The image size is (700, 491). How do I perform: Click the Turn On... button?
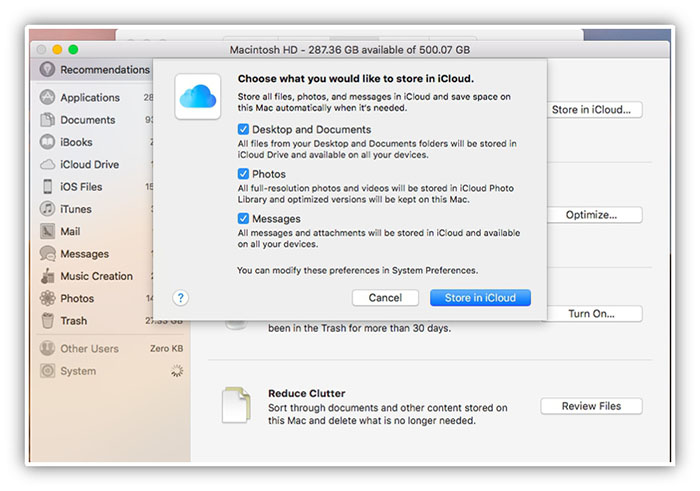[x=594, y=314]
